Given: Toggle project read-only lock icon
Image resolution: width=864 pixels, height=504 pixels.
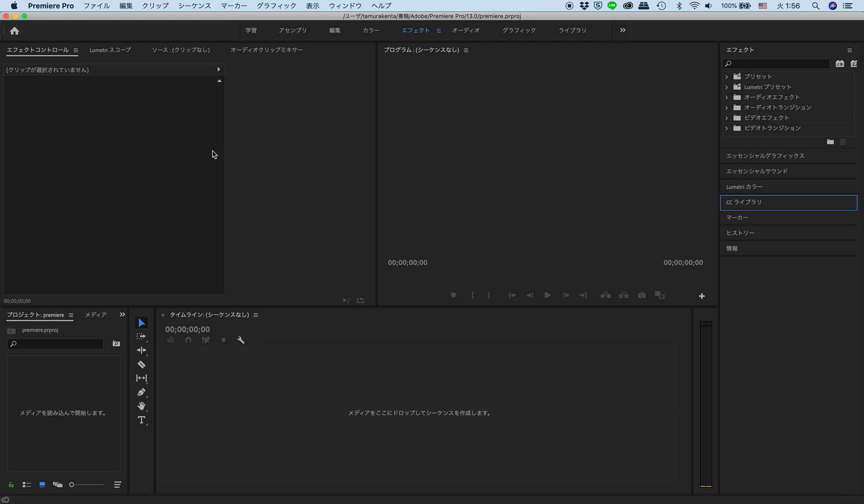Looking at the screenshot, I should [x=11, y=485].
